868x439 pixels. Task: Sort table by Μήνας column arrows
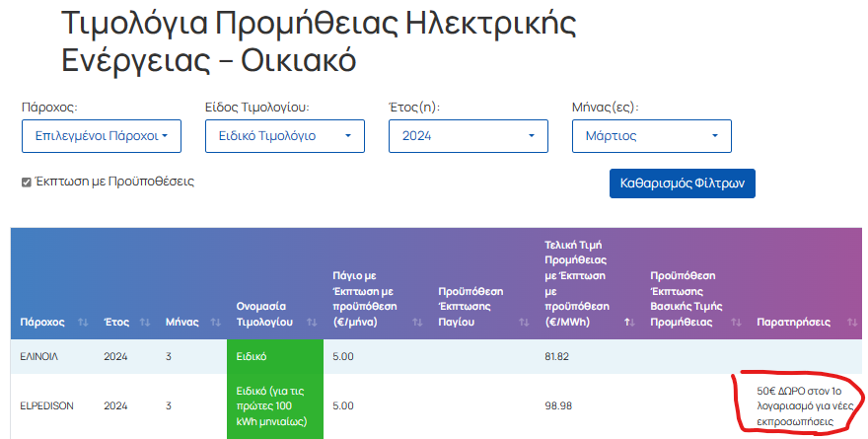click(x=216, y=323)
